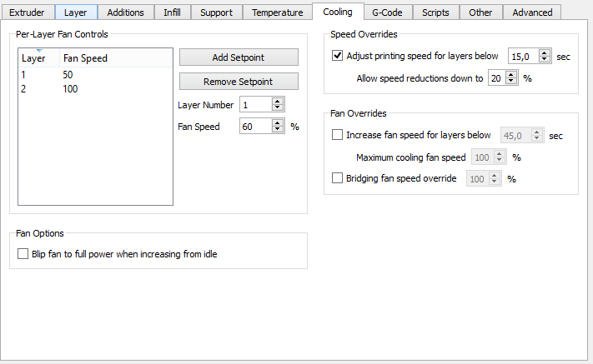Click up arrow on printing speed seconds

(545, 52)
